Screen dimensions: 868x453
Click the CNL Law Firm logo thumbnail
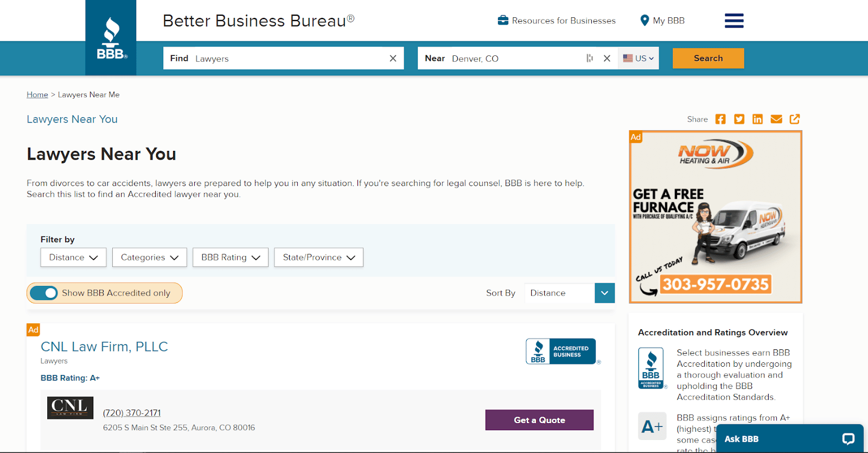click(x=70, y=407)
